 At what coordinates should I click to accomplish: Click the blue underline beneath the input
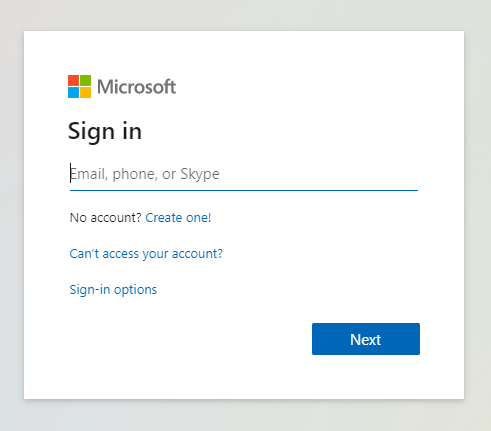point(244,190)
